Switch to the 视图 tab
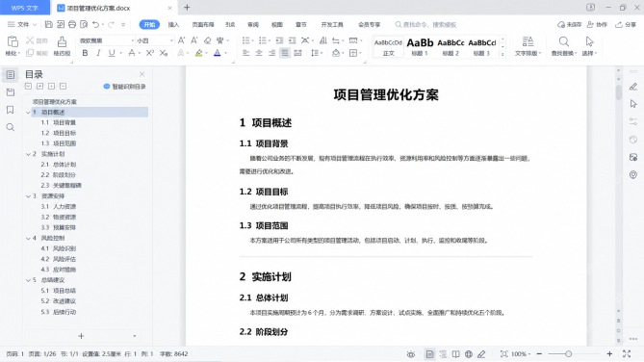 (277, 25)
